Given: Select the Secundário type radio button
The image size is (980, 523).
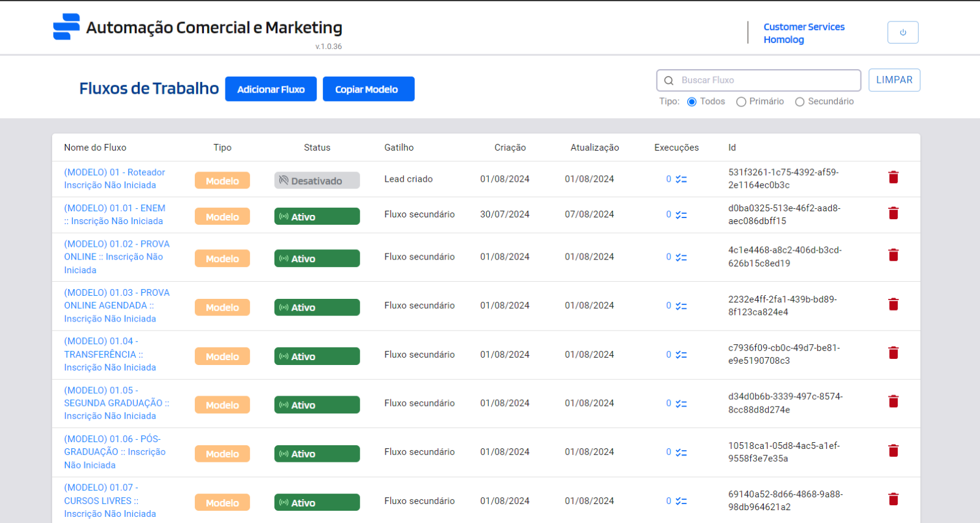Looking at the screenshot, I should [x=800, y=102].
